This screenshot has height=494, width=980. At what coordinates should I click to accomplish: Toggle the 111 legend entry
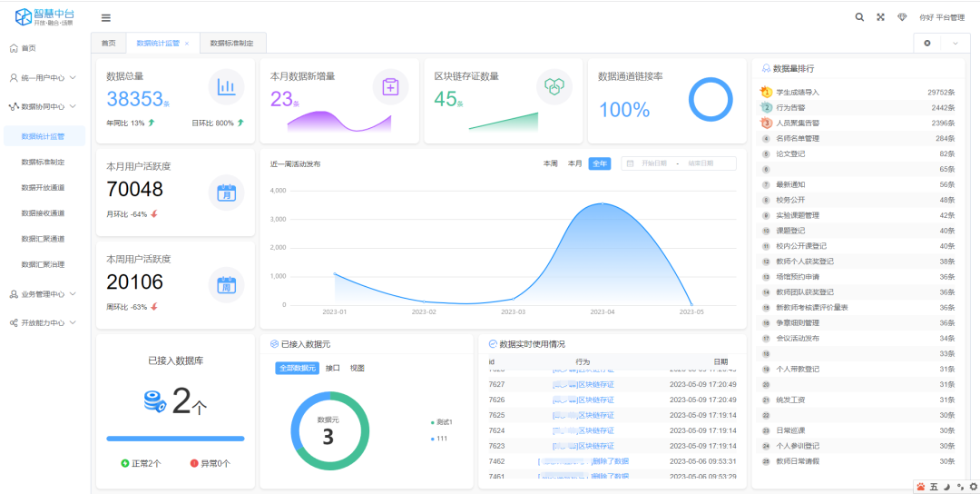click(x=439, y=439)
